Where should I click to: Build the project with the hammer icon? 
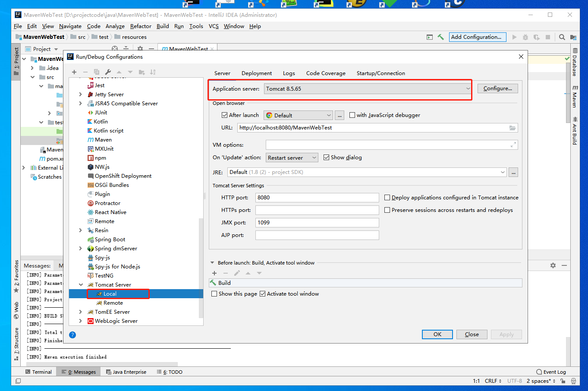(440, 37)
